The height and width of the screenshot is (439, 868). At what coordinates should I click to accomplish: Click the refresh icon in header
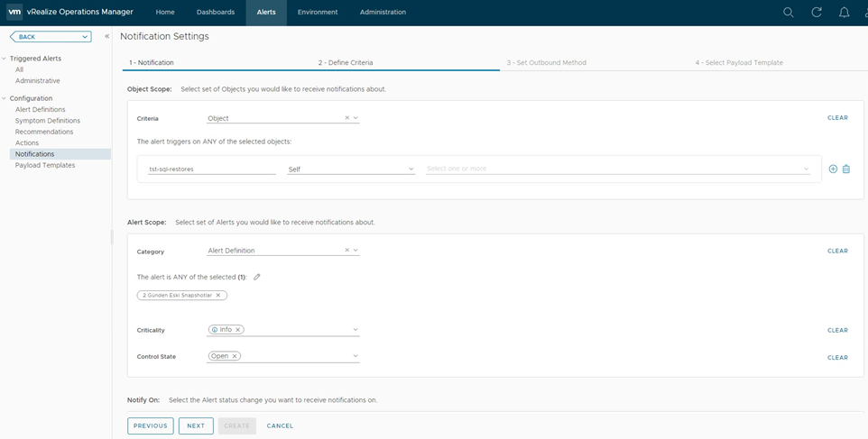pyautogui.click(x=817, y=13)
